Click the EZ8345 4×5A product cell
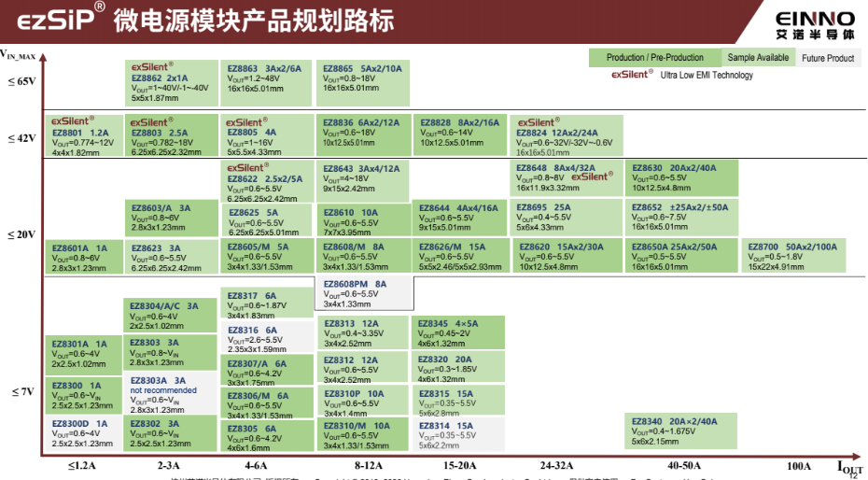This screenshot has height=480, width=868. [x=458, y=332]
